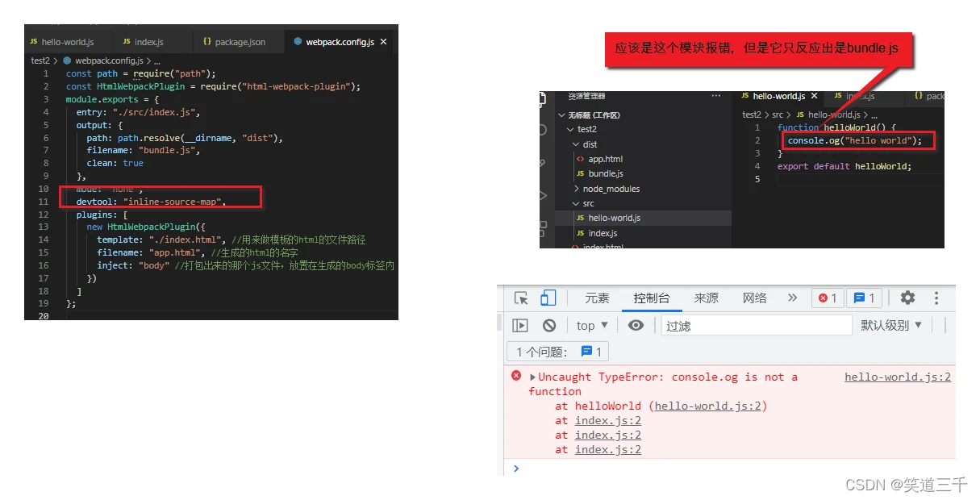Toggle the device toolbar icon in DevTools
The image size is (980, 500).
pyautogui.click(x=548, y=298)
